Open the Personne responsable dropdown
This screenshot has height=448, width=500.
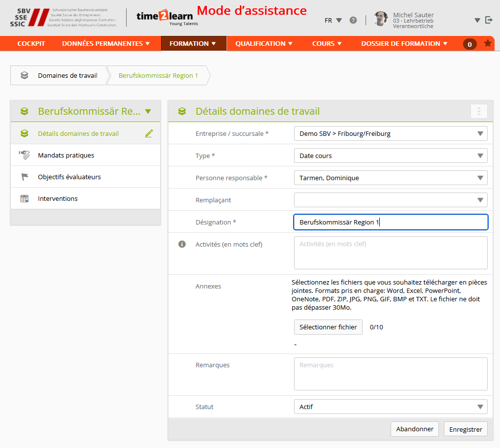[390, 178]
